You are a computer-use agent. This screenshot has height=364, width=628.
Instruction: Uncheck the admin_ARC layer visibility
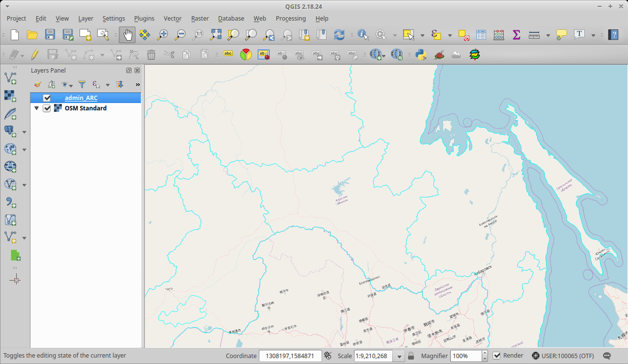click(x=47, y=98)
